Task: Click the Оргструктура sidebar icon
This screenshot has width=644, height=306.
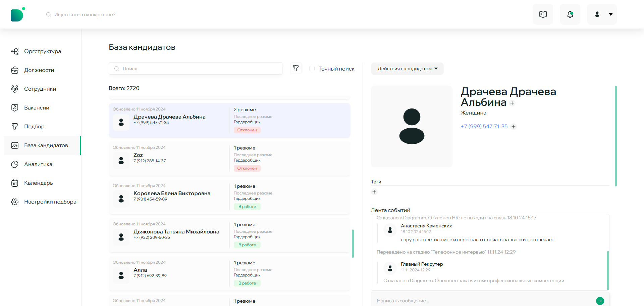Action: (15, 51)
